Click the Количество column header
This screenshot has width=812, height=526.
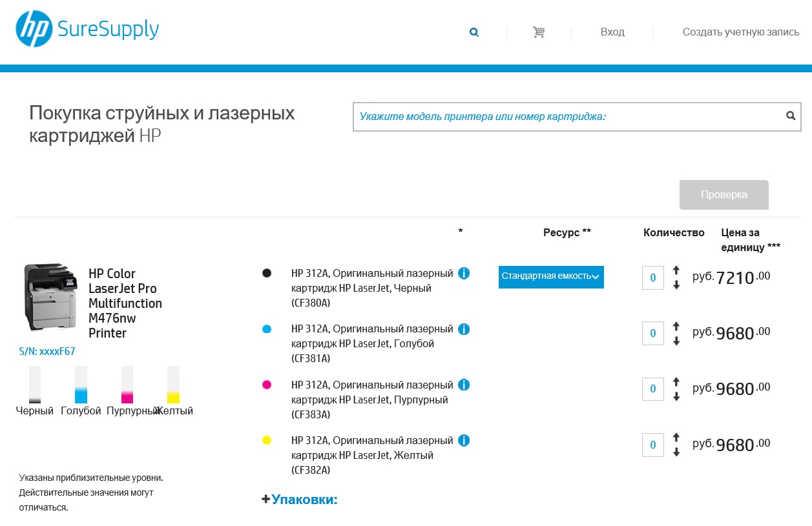[674, 232]
